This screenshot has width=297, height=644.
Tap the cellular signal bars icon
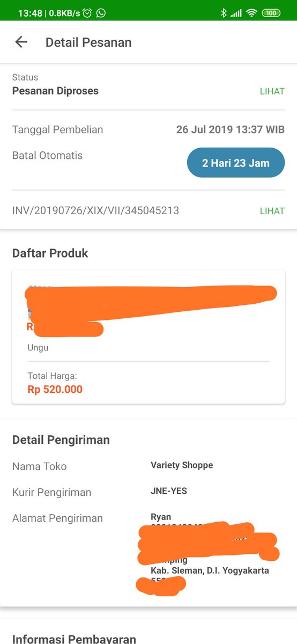pos(236,13)
